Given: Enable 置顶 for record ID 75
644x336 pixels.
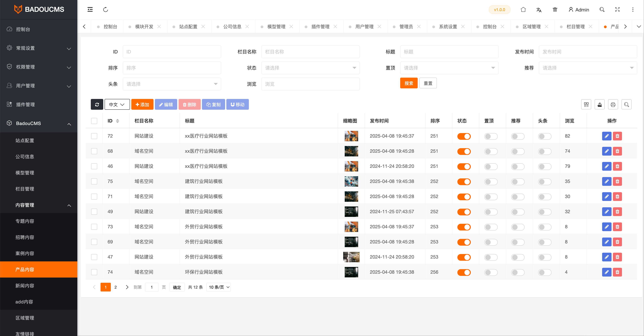Looking at the screenshot, I should (x=491, y=182).
